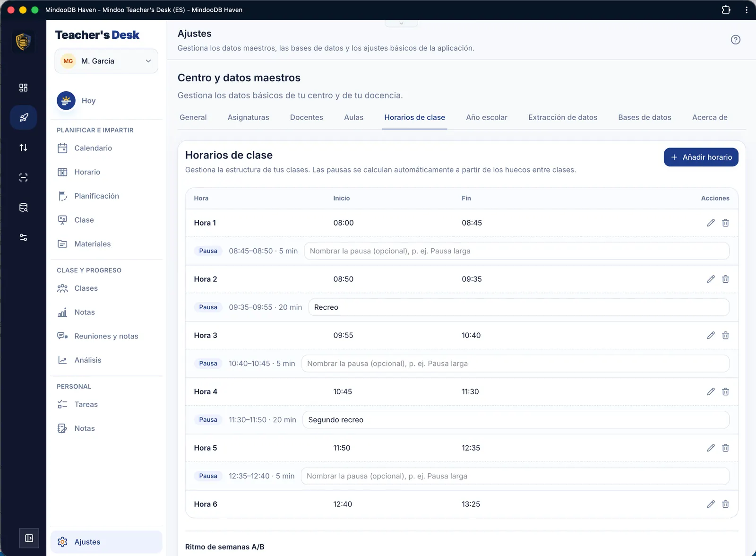The image size is (756, 556).
Task: Click the Ritmo de semanas A/B heading
Action: click(224, 547)
